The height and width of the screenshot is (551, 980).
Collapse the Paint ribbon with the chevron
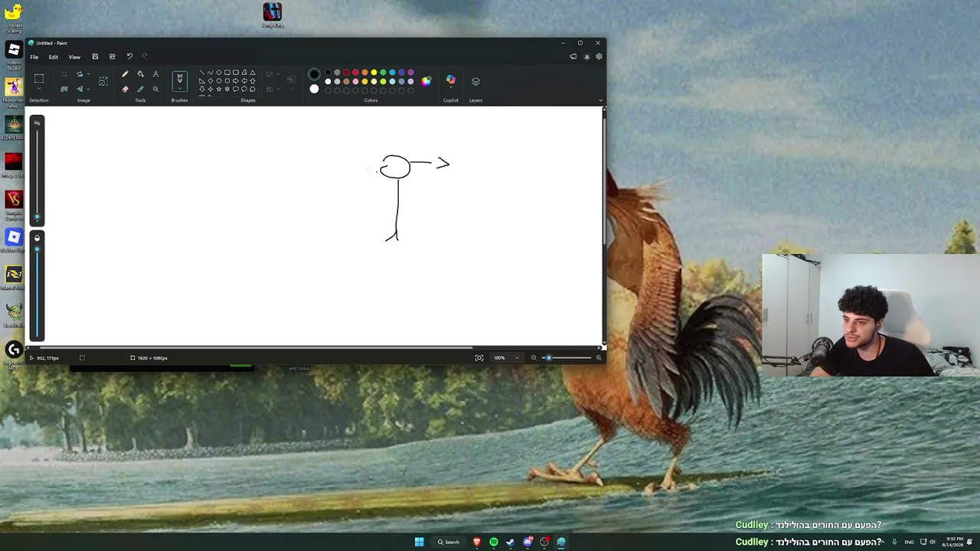pyautogui.click(x=600, y=100)
